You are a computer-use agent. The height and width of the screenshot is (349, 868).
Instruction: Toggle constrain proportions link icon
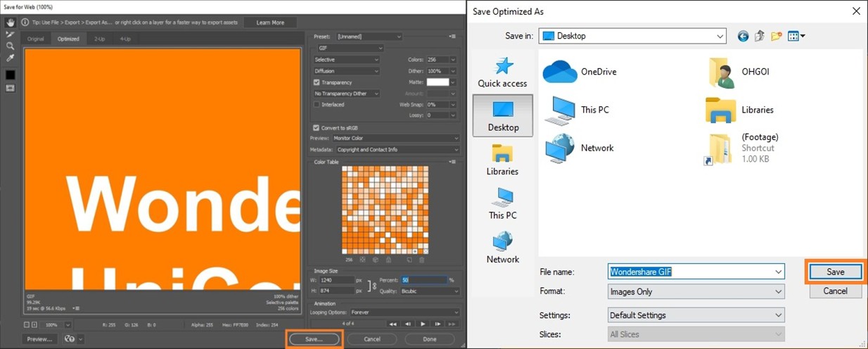(373, 286)
